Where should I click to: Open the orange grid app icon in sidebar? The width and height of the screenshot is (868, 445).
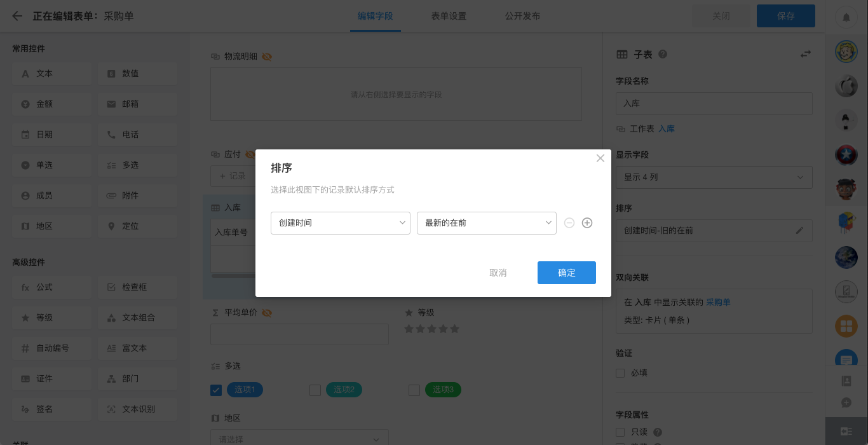846,326
